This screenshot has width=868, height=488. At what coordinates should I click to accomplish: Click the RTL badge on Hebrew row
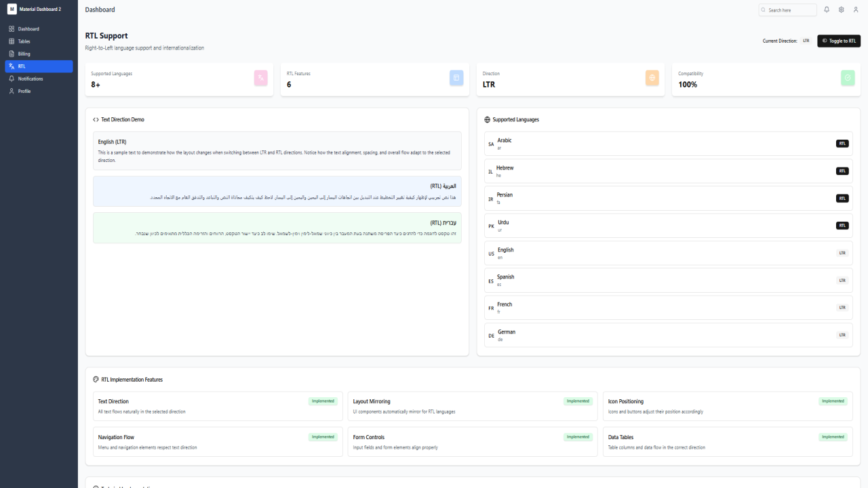[842, 171]
